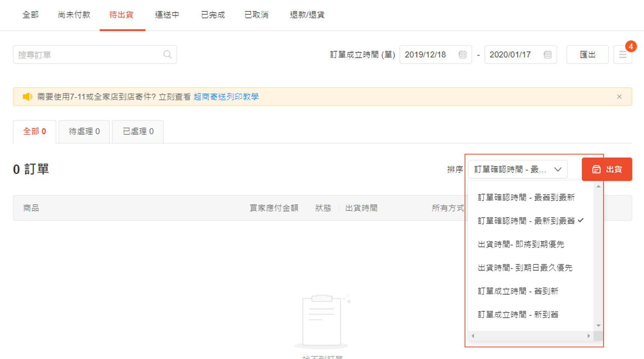Switch to 待處理 0 sub-tab

tap(84, 132)
